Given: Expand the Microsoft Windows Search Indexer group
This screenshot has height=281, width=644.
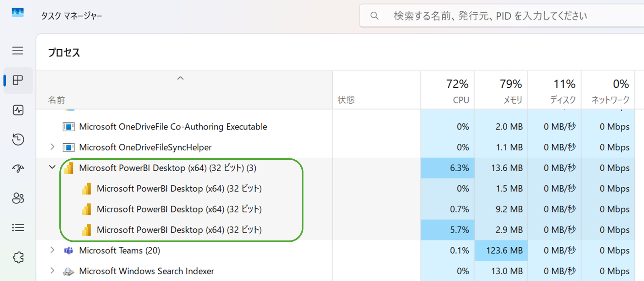Looking at the screenshot, I should pos(52,271).
